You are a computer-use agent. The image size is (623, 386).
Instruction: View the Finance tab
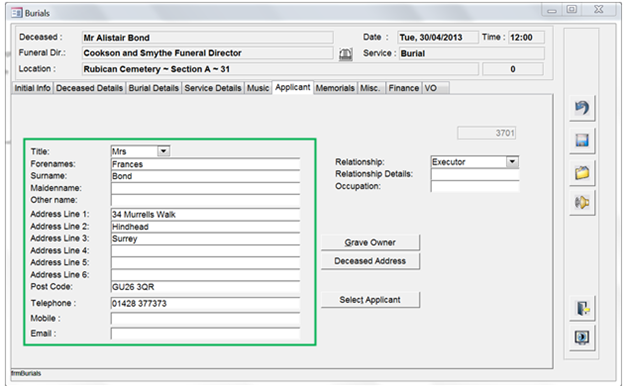[x=404, y=88]
